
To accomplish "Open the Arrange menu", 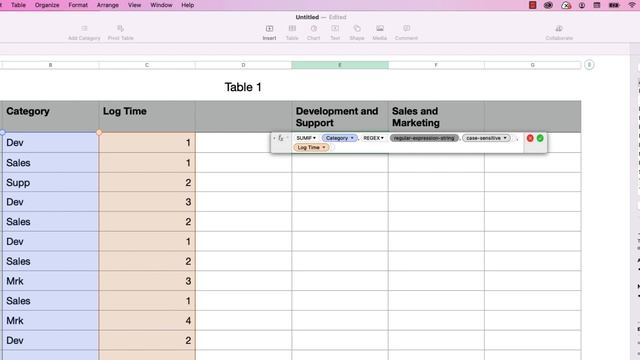I will [x=107, y=5].
